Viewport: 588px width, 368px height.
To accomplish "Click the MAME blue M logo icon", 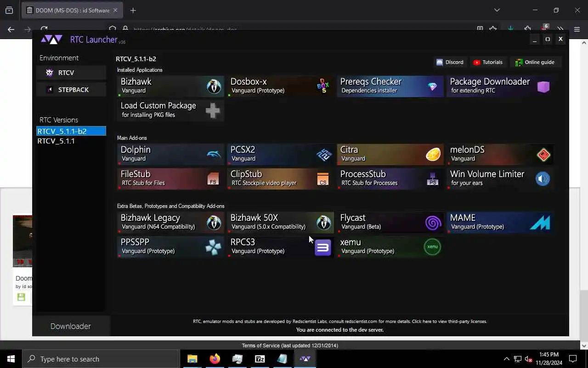I will coord(540,223).
